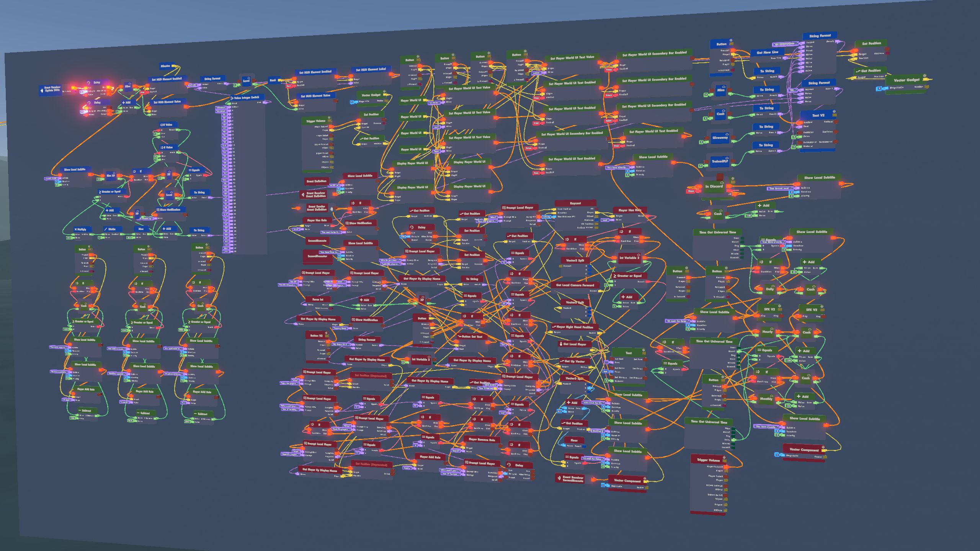The width and height of the screenshot is (980, 551).
Task: Click the Giveaway cloud variable chip
Action: (720, 138)
